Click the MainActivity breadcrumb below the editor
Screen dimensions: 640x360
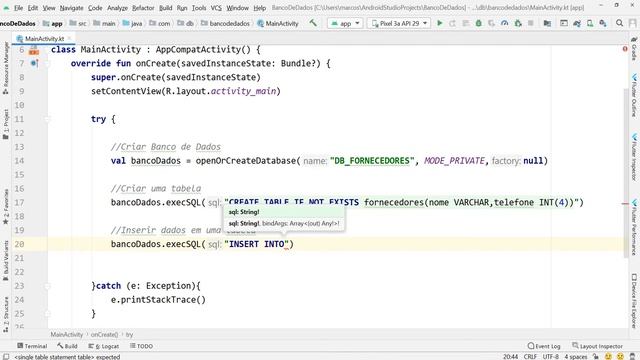click(x=67, y=334)
